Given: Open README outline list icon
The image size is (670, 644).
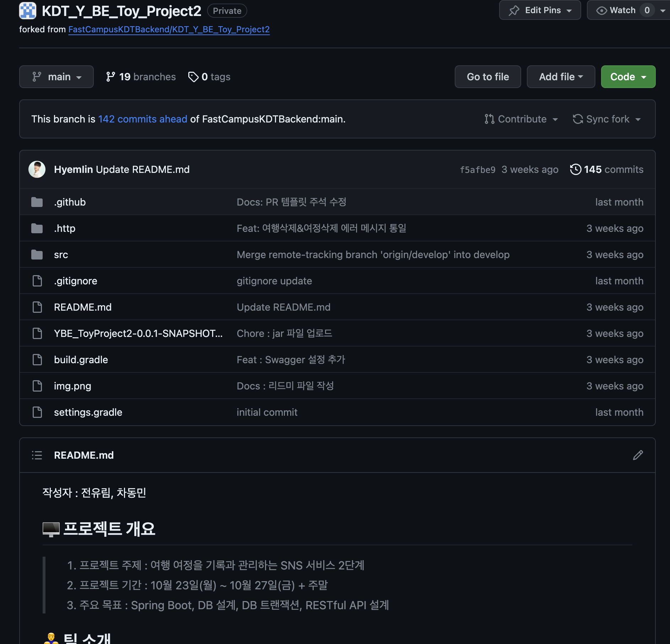Looking at the screenshot, I should tap(37, 455).
